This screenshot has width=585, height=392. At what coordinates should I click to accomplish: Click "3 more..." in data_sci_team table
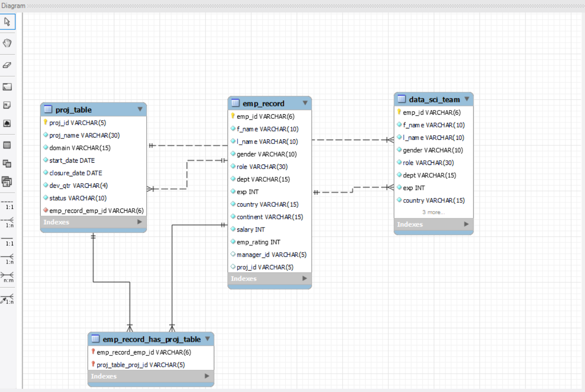433,212
